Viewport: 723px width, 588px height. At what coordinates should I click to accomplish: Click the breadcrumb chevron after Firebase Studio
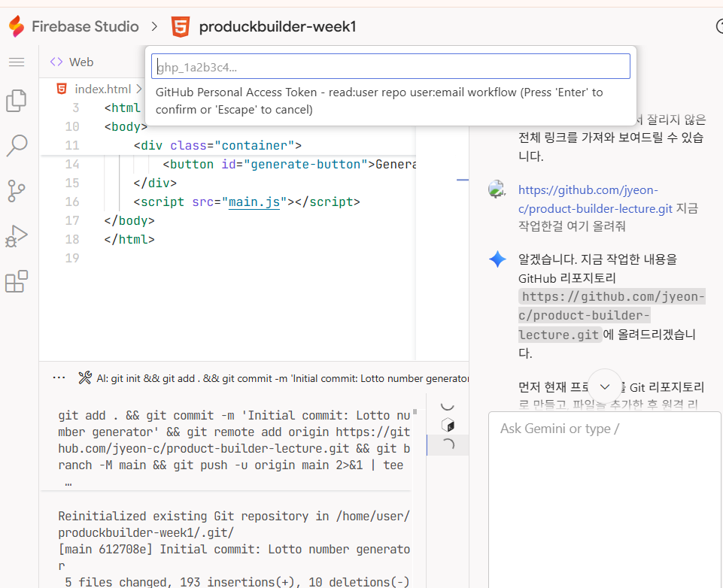(x=154, y=27)
